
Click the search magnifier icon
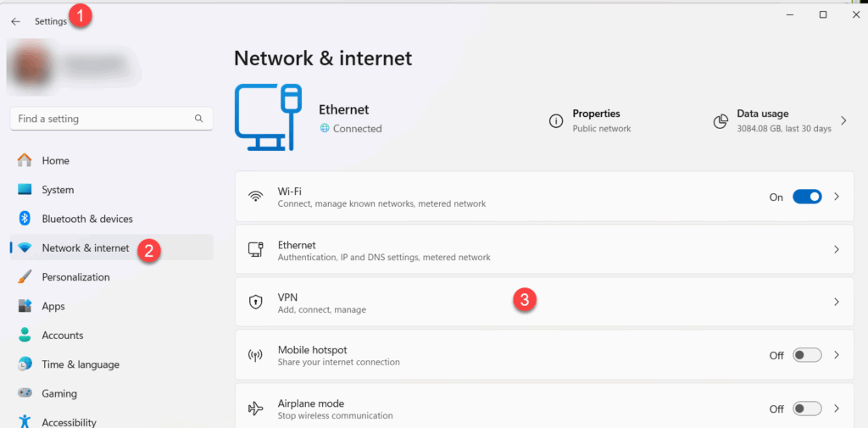[x=198, y=119]
